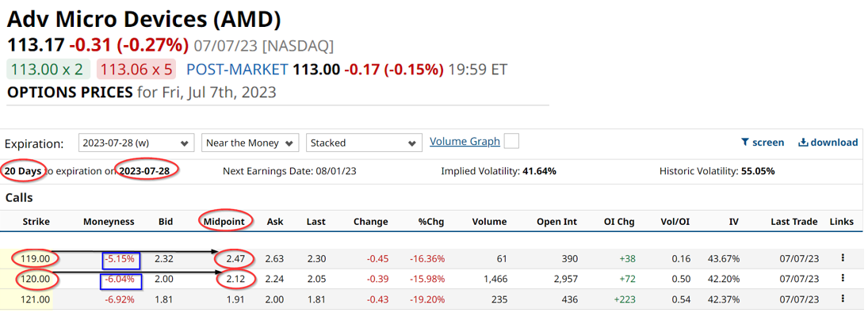The image size is (868, 320).
Task: Sort by Open Int column header
Action: click(x=557, y=222)
